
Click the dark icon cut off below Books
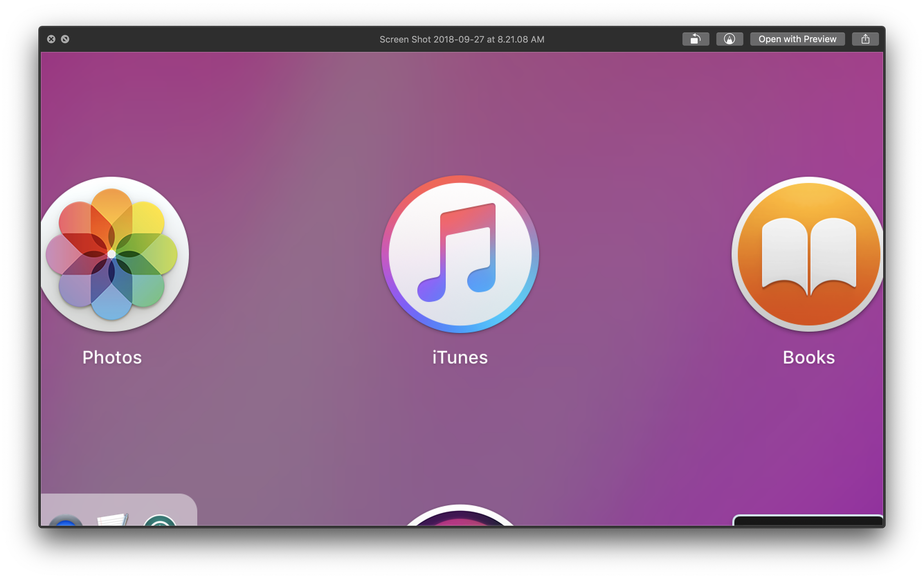tap(808, 521)
